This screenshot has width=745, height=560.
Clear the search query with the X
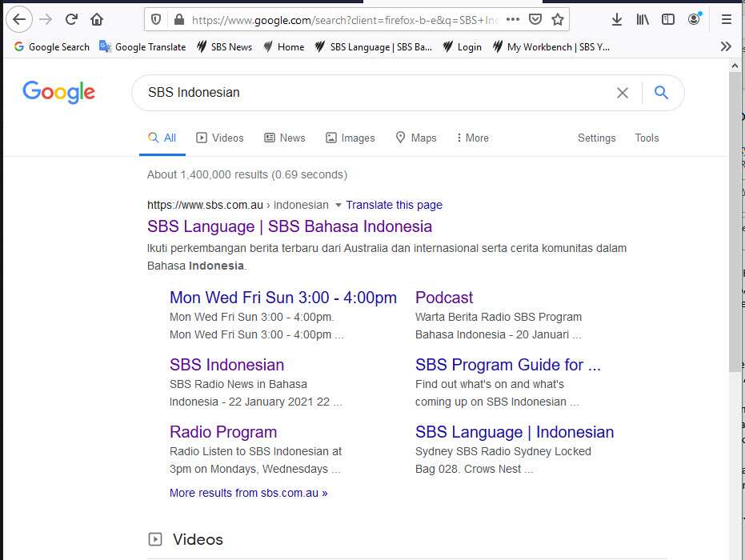tap(623, 93)
